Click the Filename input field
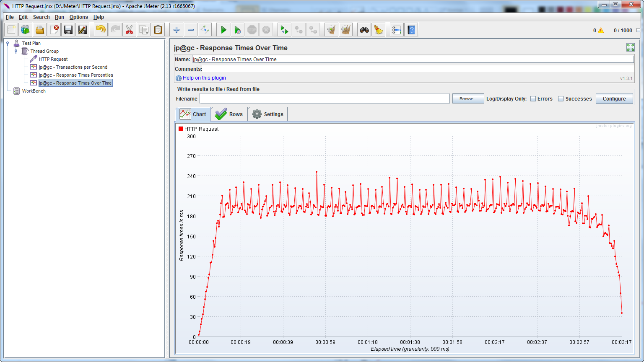Screen dimensions: 644x362 pyautogui.click(x=325, y=98)
